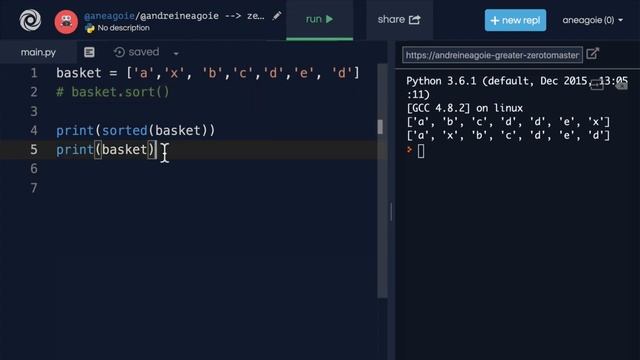Click the panel divider handle
Screen dimensions: 640x360
[391, 212]
